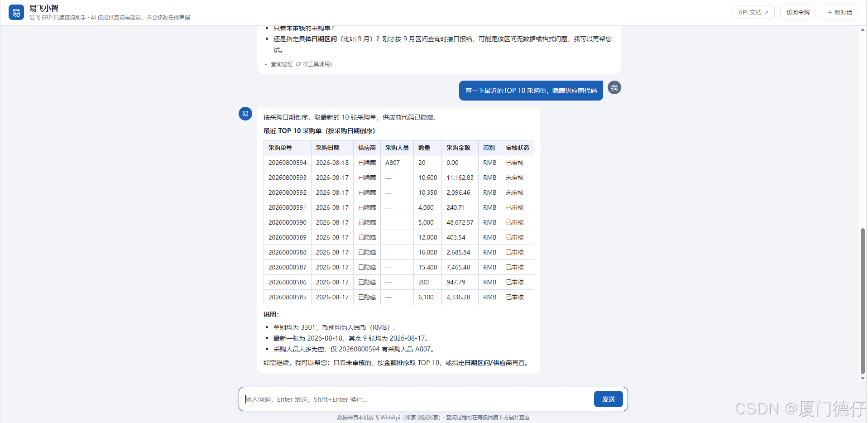
Task: Focus the question input field
Action: (417, 399)
